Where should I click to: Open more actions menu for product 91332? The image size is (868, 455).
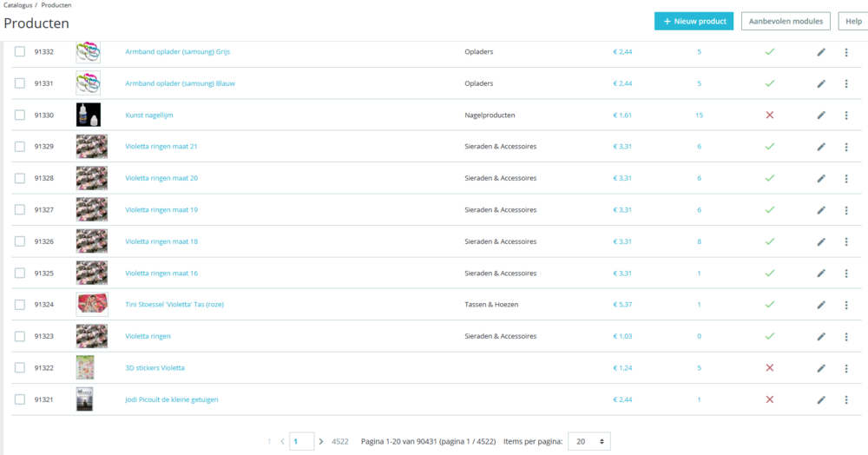[845, 52]
